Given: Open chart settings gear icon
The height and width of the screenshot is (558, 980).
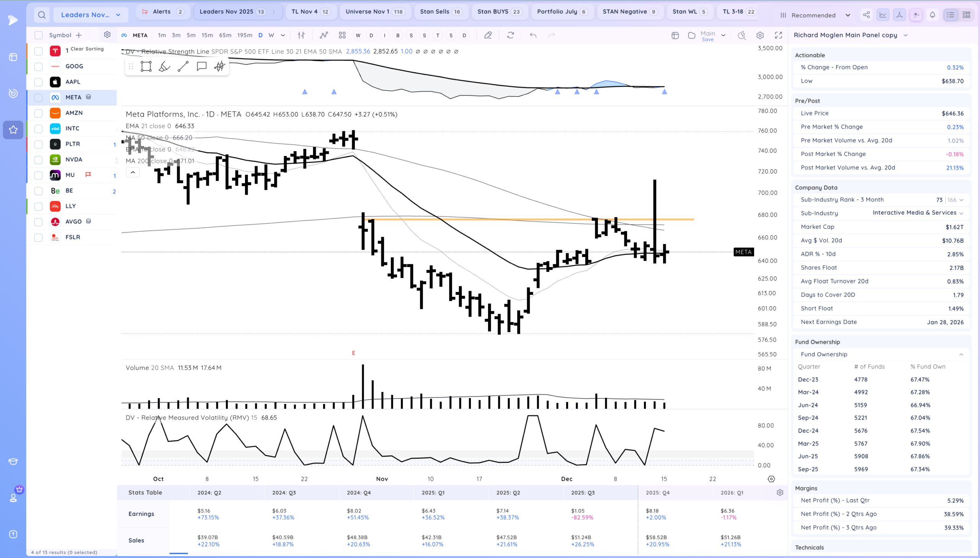Looking at the screenshot, I should [760, 35].
